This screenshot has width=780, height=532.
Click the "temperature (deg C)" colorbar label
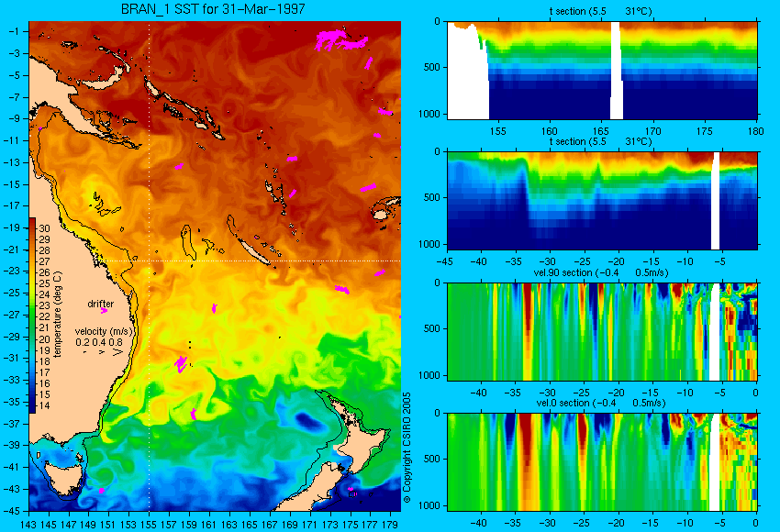(x=58, y=315)
